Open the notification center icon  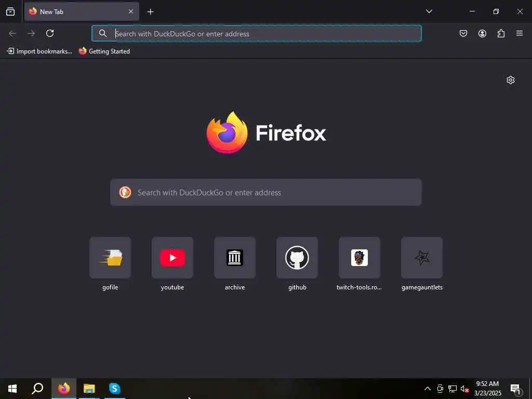(x=515, y=389)
